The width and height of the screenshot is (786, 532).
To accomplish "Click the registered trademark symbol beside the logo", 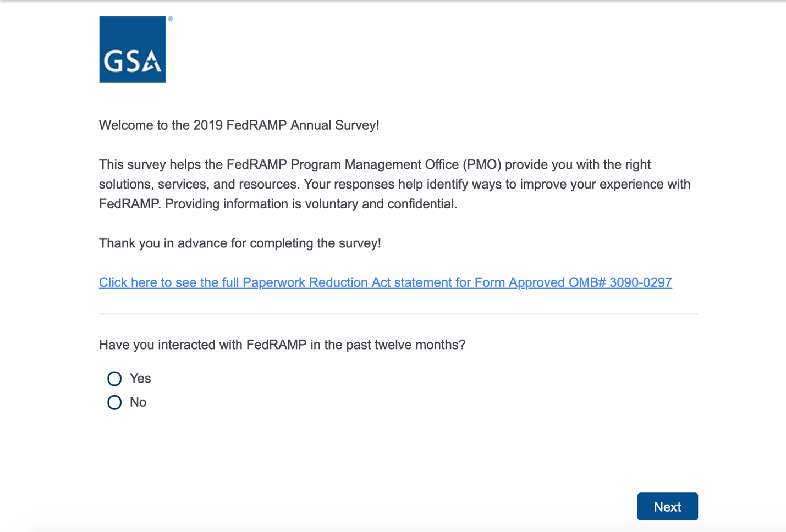I will (x=171, y=19).
